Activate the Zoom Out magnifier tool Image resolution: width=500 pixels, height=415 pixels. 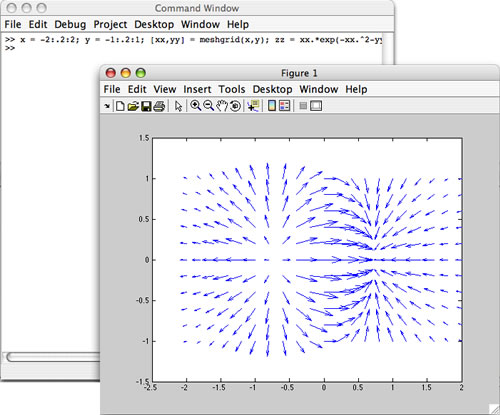click(x=209, y=106)
